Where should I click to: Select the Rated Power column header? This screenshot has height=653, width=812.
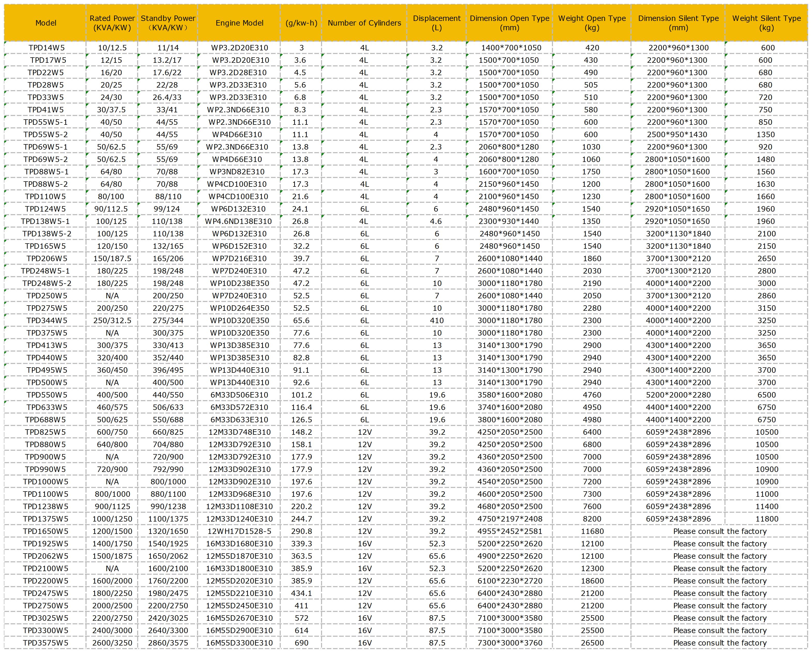tap(112, 23)
